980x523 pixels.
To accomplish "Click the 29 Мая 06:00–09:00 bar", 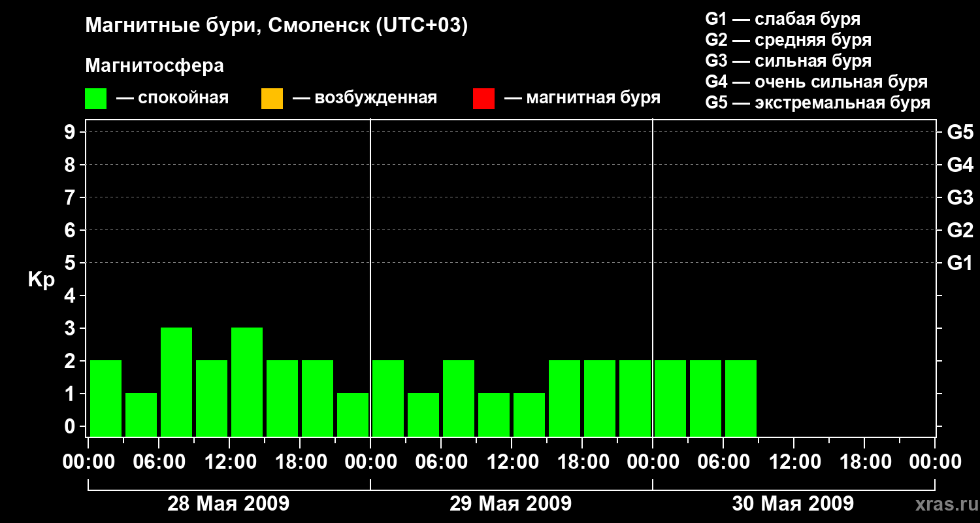I will [x=459, y=398].
